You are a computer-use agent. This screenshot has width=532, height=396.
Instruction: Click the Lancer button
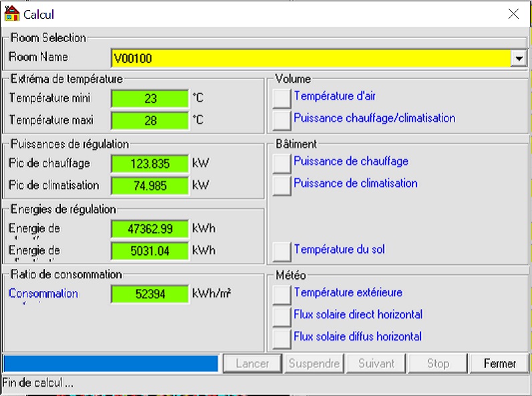252,364
